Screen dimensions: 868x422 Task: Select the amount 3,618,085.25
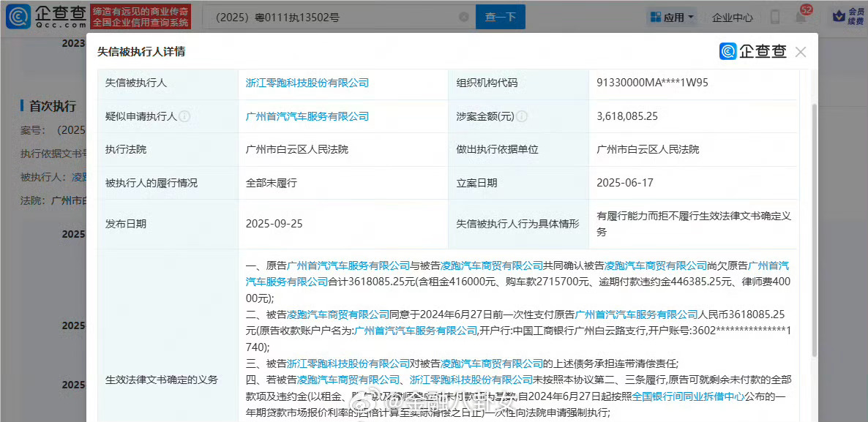627,116
